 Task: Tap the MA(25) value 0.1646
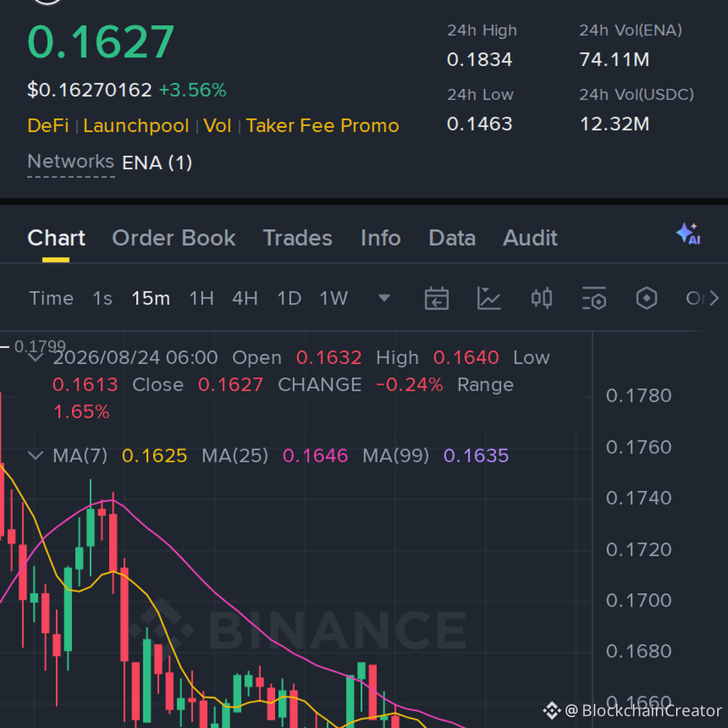315,456
